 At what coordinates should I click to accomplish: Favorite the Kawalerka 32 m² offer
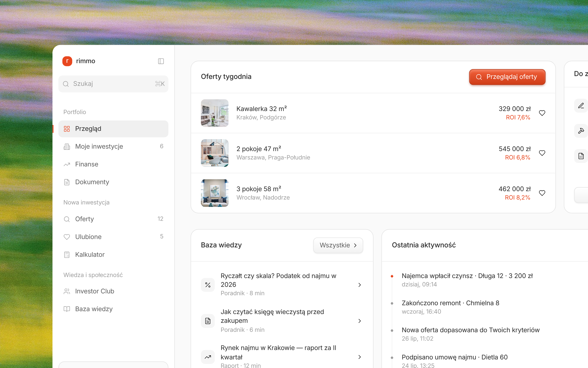(x=542, y=113)
